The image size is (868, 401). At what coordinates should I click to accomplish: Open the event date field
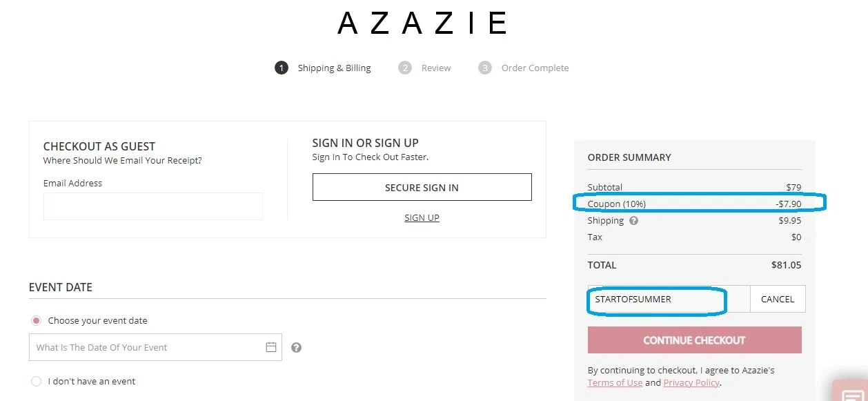pos(145,347)
